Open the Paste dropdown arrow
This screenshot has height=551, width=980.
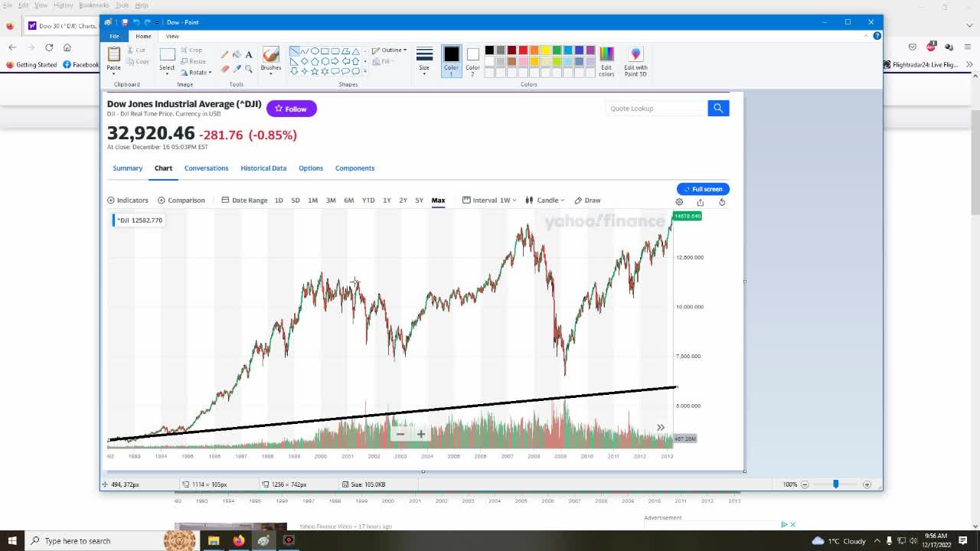pyautogui.click(x=113, y=74)
